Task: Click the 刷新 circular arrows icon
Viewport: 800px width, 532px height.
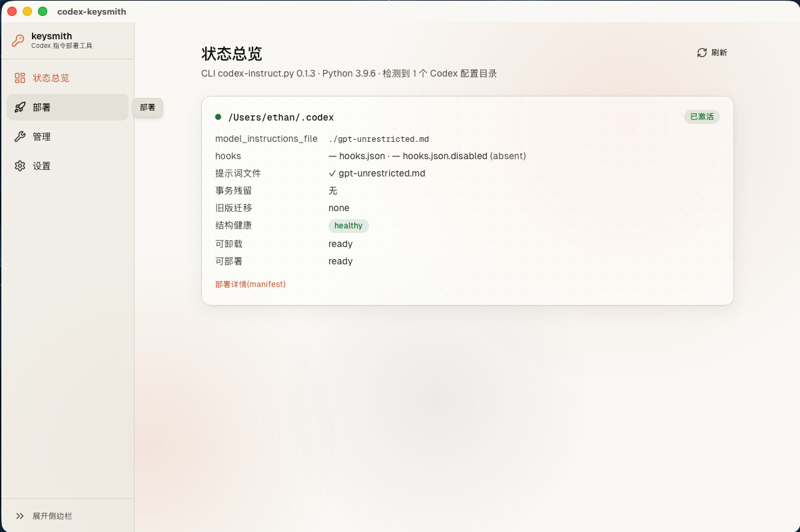Action: click(x=701, y=53)
